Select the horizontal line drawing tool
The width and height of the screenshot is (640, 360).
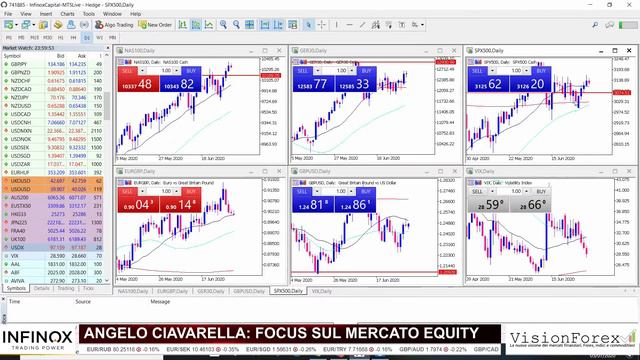pos(349,25)
